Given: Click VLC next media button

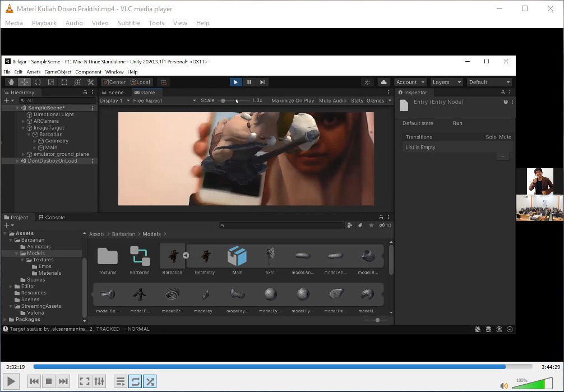Looking at the screenshot, I should coord(63,381).
